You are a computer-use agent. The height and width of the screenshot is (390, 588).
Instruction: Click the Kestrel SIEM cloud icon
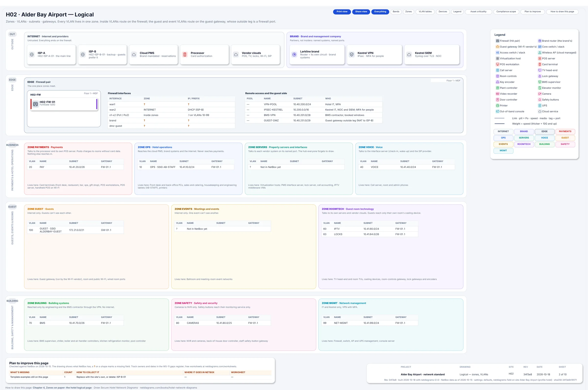pos(409,54)
